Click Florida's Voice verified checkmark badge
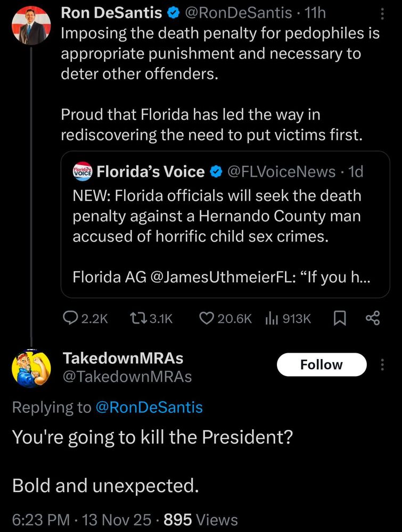 [216, 171]
